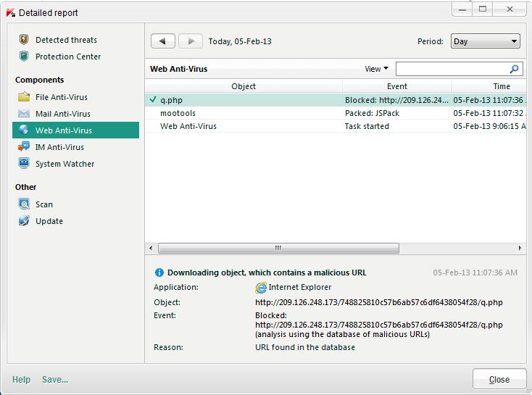Click the horizontal scrollbar thumb
Screen dimensions: 532x395
[278, 248]
